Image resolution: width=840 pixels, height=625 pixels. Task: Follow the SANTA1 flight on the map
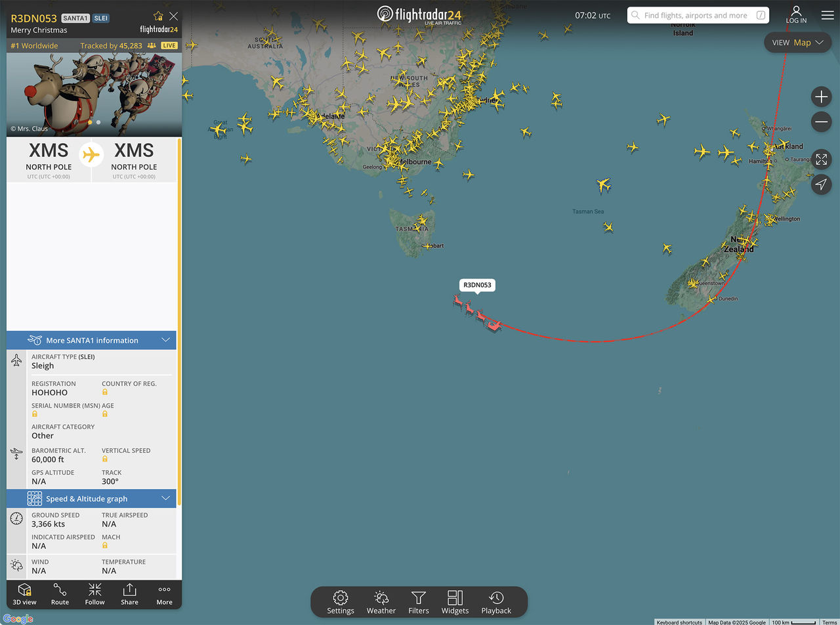coord(94,593)
